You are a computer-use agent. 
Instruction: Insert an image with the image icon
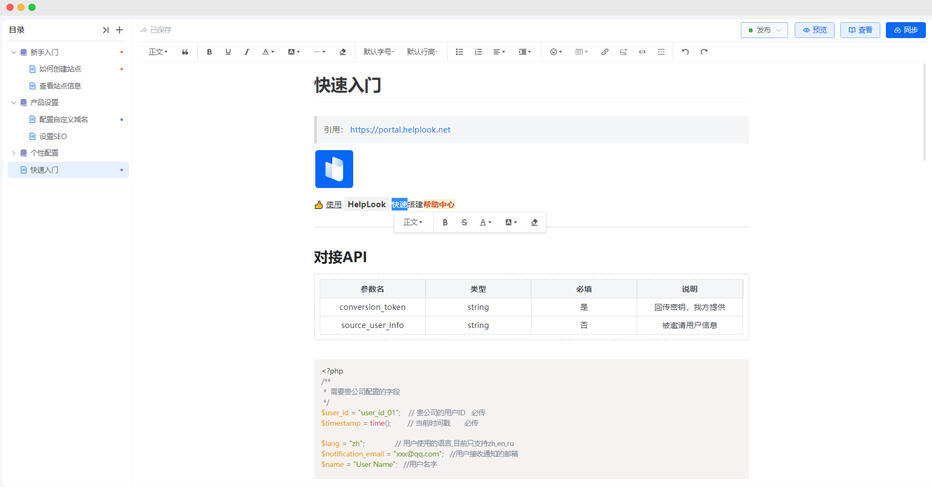click(623, 52)
